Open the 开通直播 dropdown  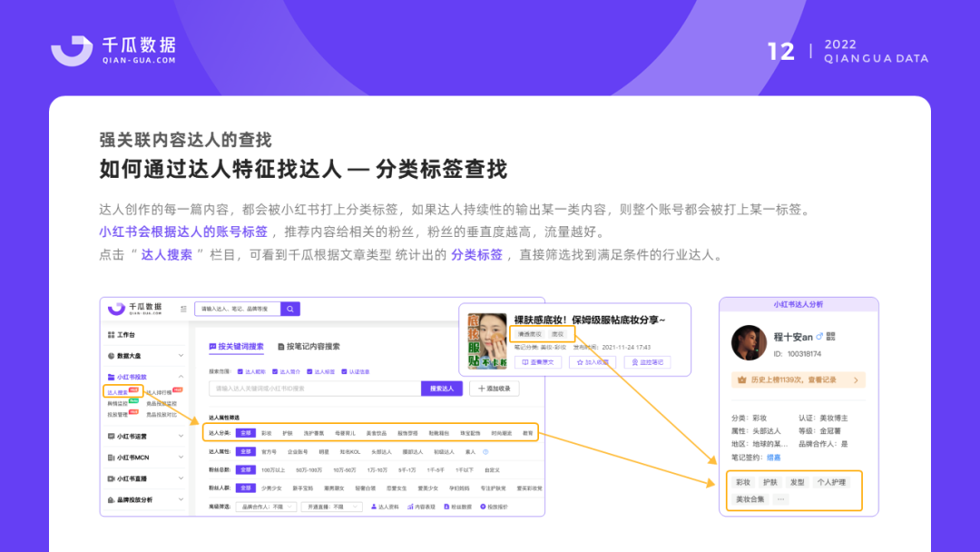(x=331, y=507)
